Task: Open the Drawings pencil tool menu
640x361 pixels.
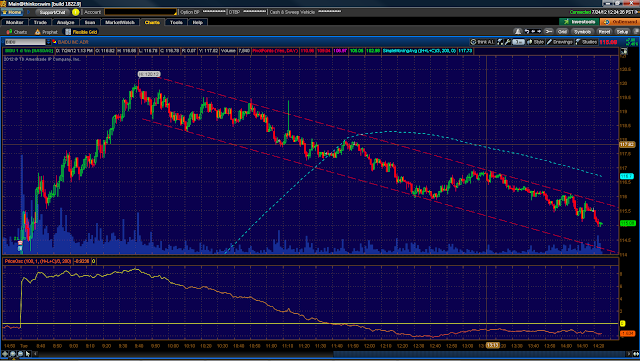Action: 560,42
